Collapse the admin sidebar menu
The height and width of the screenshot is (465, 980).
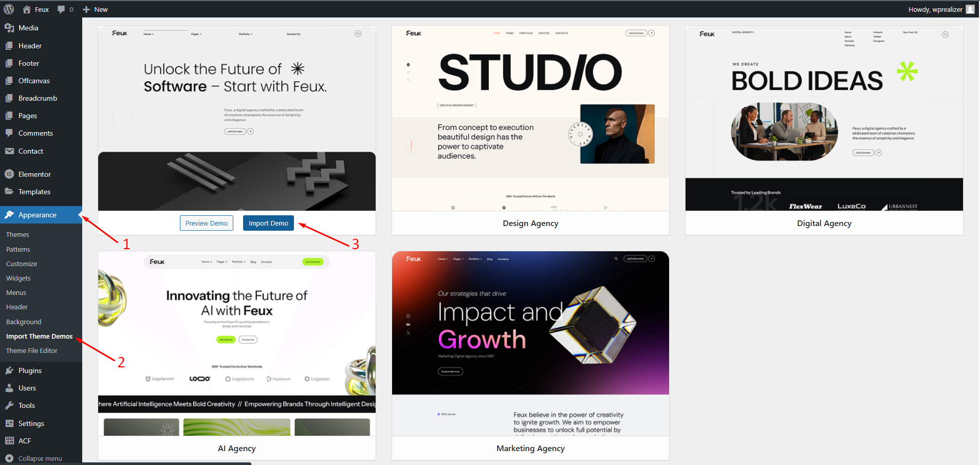click(34, 458)
